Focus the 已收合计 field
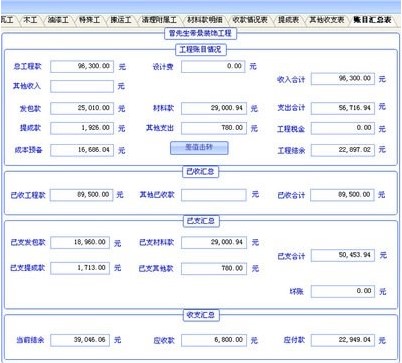Screen dimensions: 402x363 342,195
